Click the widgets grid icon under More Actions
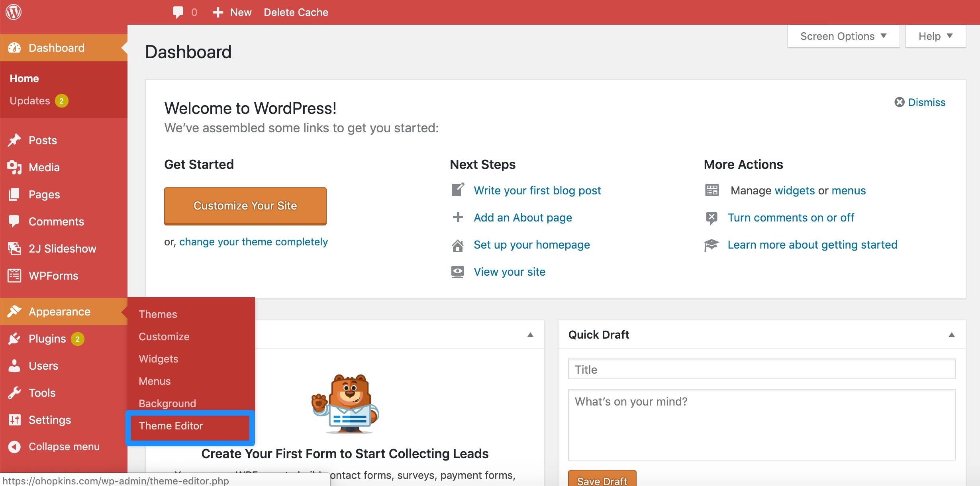 pyautogui.click(x=712, y=190)
